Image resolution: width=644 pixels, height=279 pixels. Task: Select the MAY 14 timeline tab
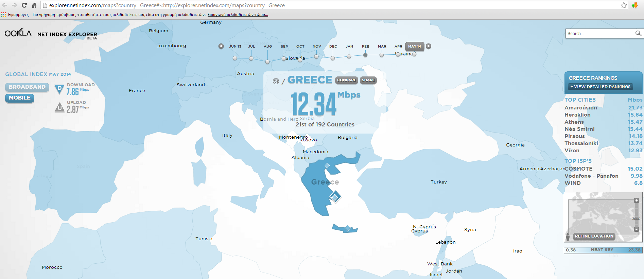coord(414,47)
